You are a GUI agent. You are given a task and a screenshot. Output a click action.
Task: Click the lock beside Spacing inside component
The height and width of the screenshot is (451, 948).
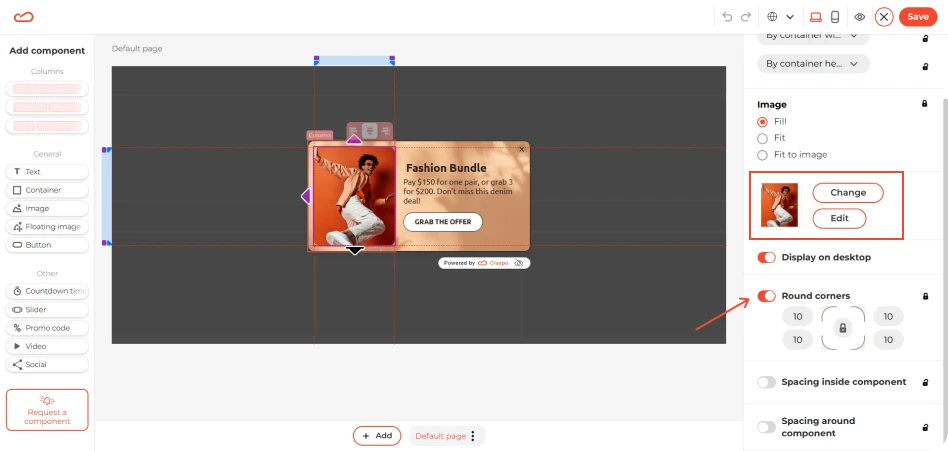[x=925, y=383]
